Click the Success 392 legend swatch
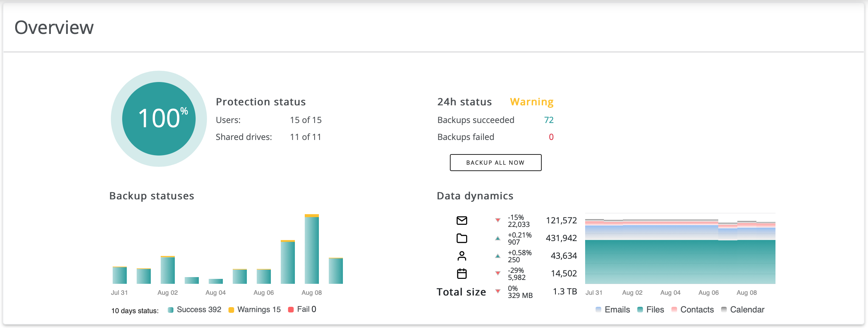 click(171, 310)
